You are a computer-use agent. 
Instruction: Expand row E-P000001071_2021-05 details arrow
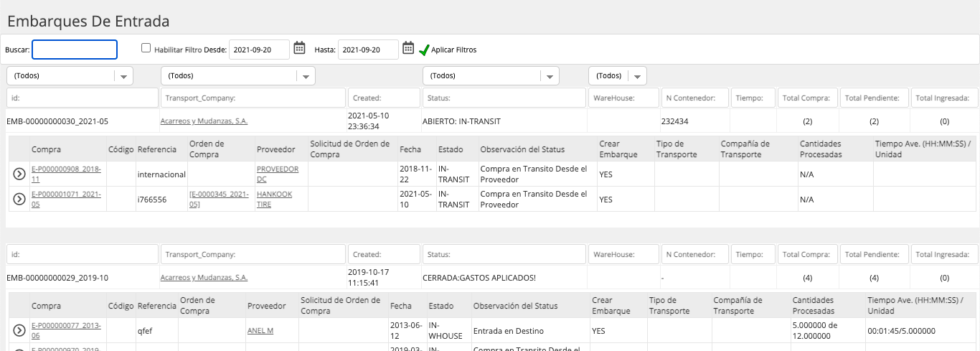19,199
